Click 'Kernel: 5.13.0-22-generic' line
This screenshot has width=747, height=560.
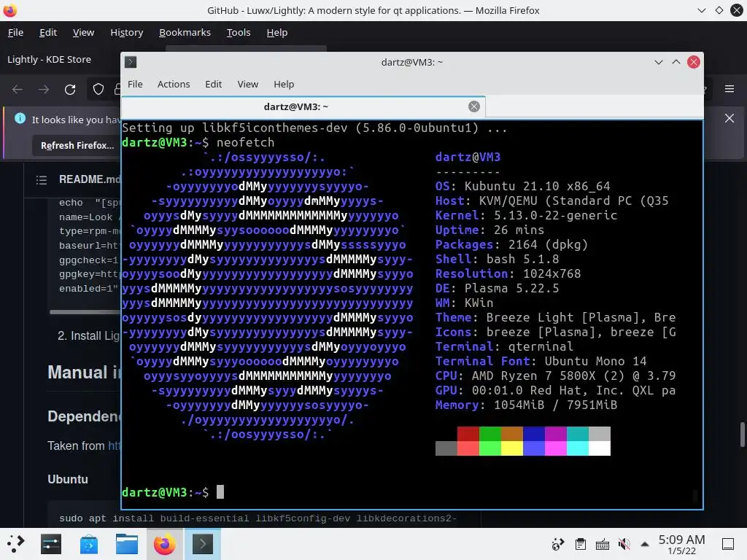point(526,215)
